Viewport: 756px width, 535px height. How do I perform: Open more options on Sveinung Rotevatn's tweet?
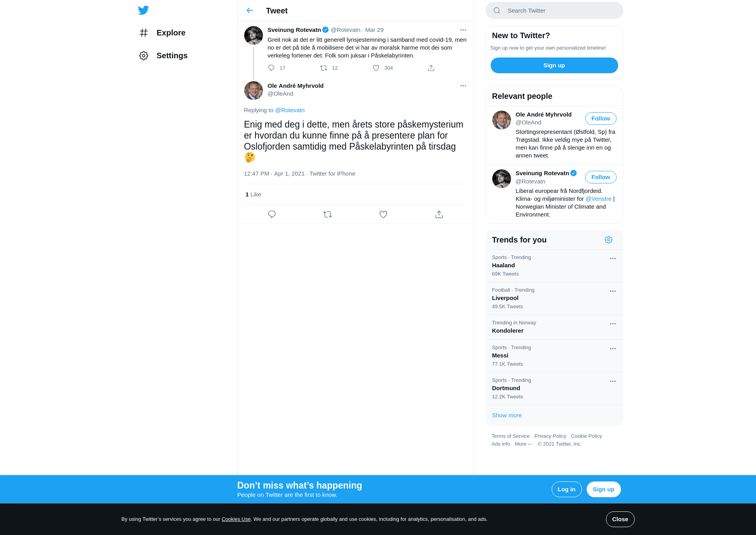pyautogui.click(x=463, y=30)
